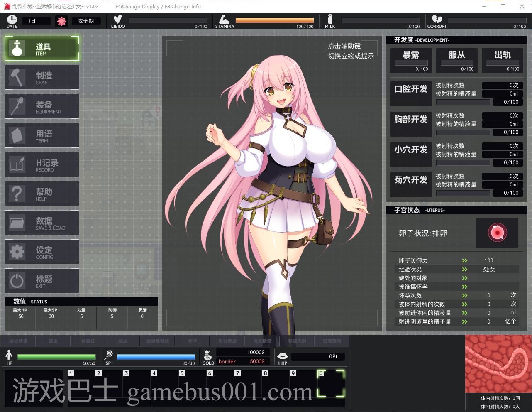The image size is (532, 412).
Task: Click the CORRUPT broken heart icon
Action: point(437,20)
